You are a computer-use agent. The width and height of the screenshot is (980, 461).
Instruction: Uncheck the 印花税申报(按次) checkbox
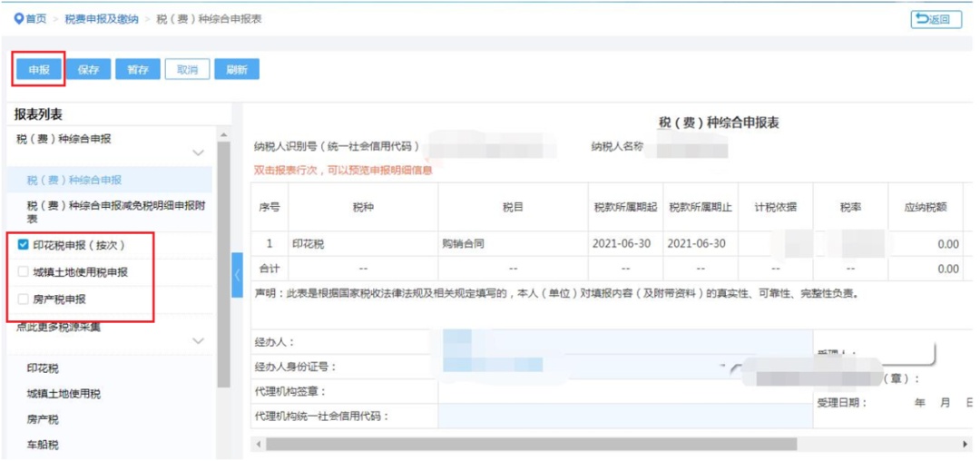click(x=24, y=245)
